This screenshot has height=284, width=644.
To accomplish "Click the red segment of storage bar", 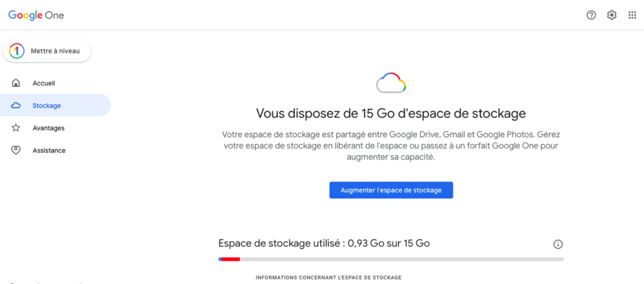I will pos(231,259).
